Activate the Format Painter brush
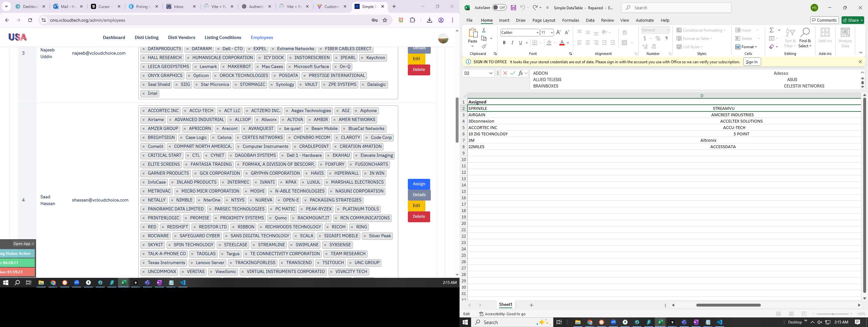 click(x=484, y=47)
